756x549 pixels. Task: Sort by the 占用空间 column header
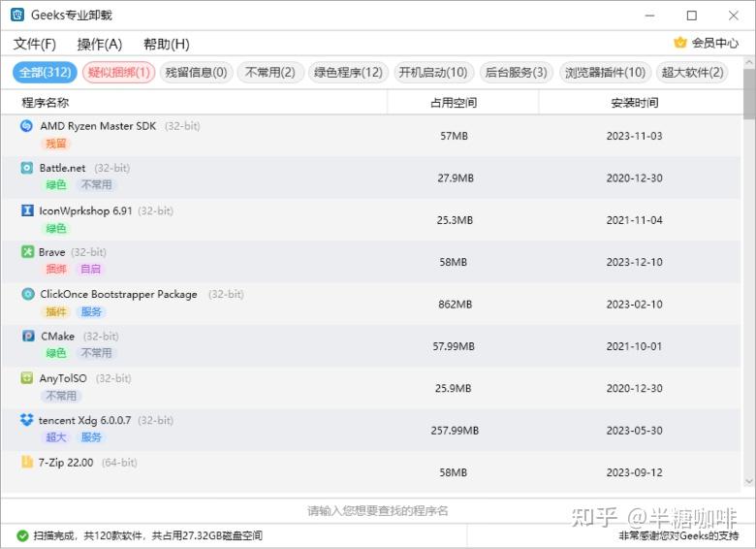[454, 102]
